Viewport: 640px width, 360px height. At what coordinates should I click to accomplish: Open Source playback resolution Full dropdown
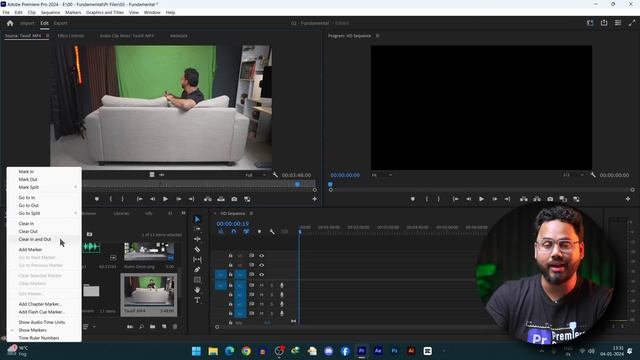click(x=256, y=175)
